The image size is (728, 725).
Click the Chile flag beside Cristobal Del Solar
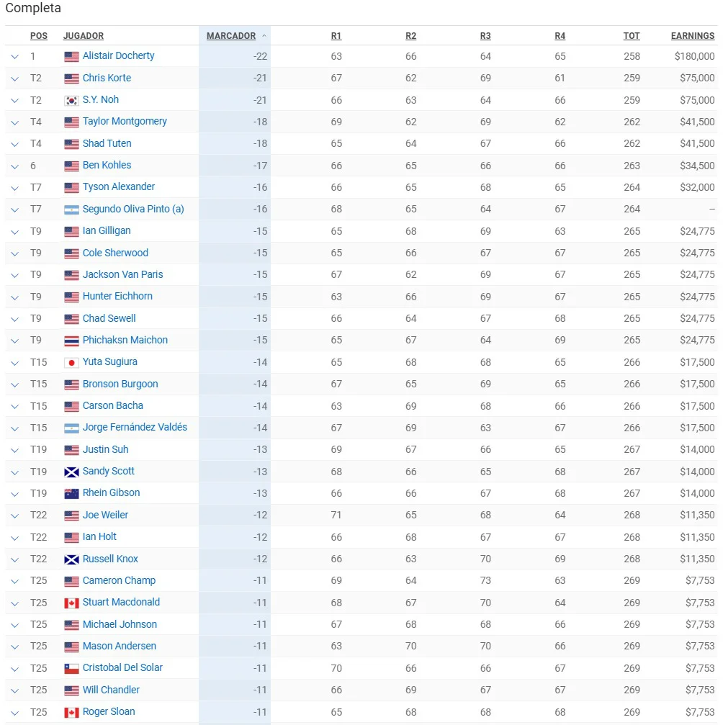tap(71, 668)
